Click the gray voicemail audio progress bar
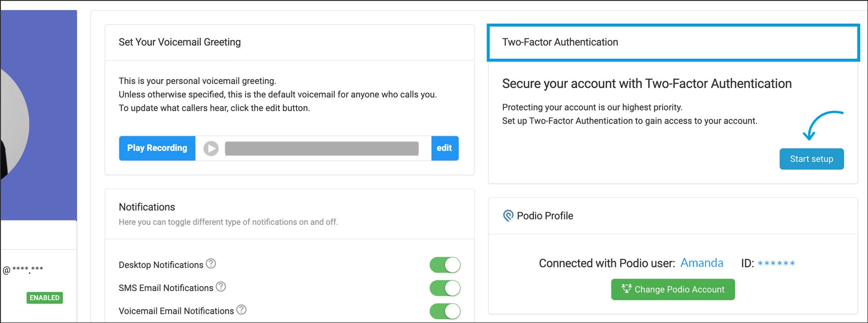868x323 pixels. point(321,149)
